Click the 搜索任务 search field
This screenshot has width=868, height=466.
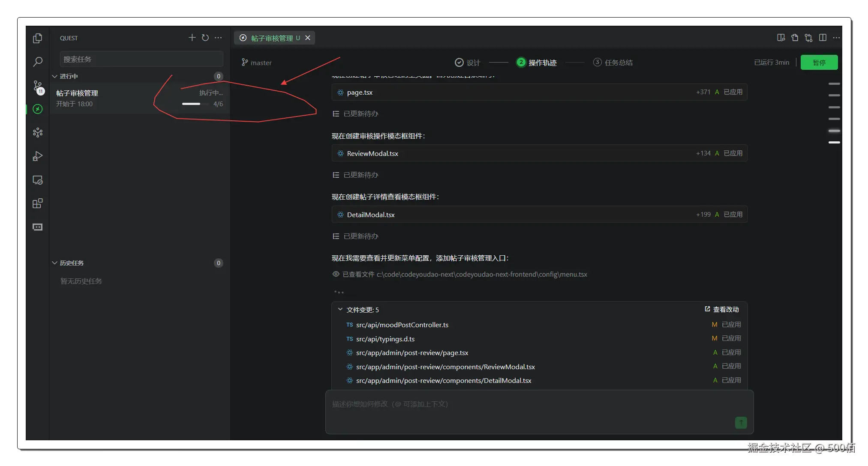pos(141,59)
